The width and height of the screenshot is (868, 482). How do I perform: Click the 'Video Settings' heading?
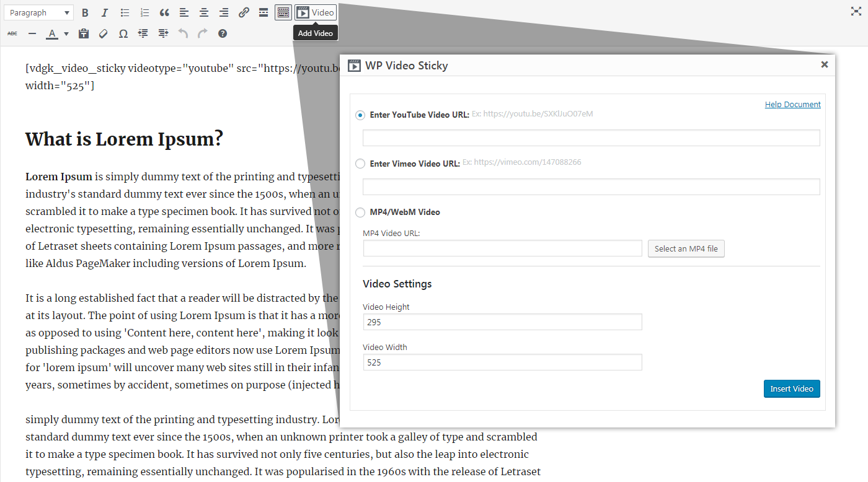pos(397,284)
